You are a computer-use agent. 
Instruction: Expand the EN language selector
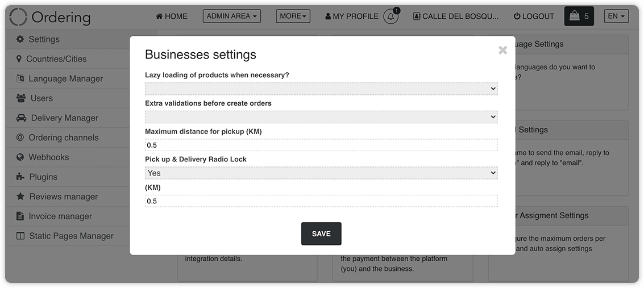click(616, 16)
